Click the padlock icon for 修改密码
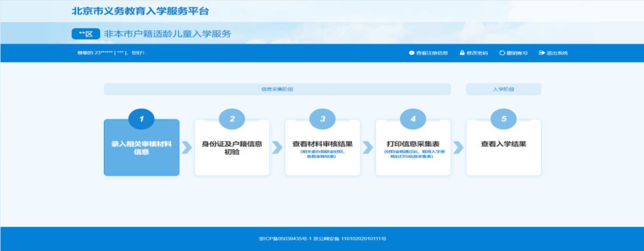Screen dimensions: 644x251 click(462, 53)
